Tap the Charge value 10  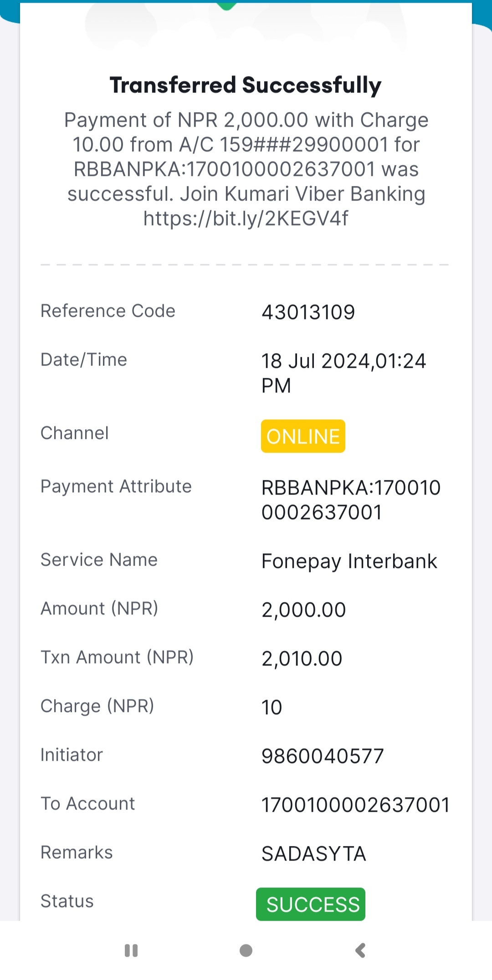272,707
